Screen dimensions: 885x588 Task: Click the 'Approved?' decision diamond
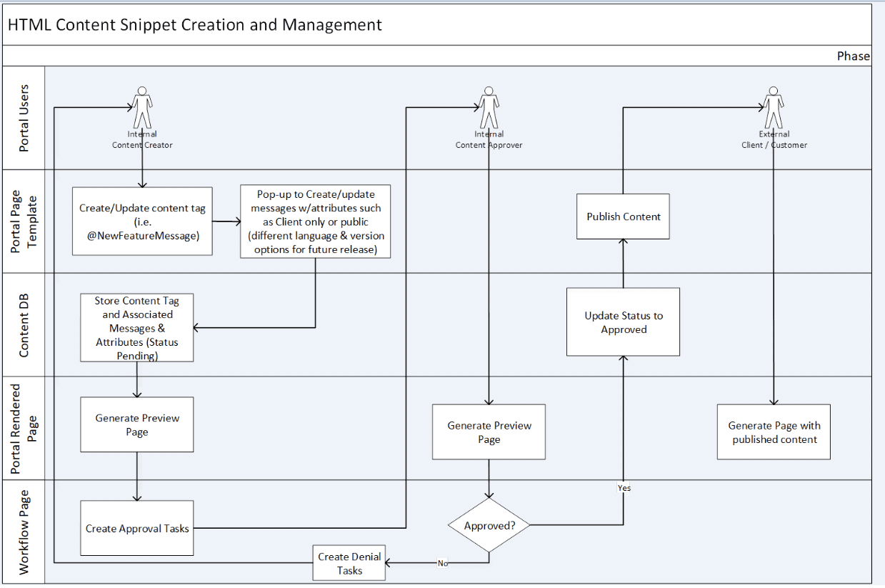click(x=489, y=526)
